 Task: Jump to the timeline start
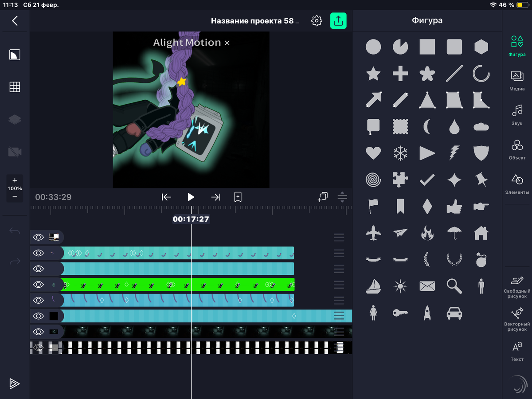click(166, 197)
